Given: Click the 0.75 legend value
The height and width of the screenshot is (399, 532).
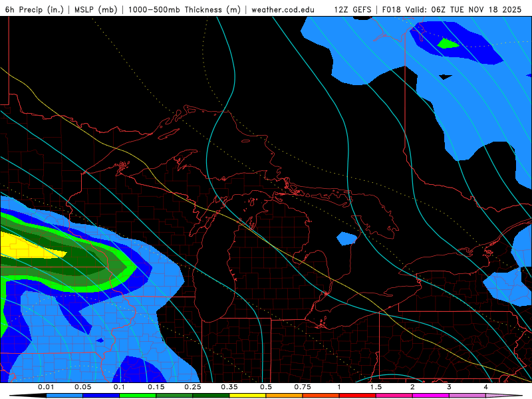Looking at the screenshot, I should 303,387.
